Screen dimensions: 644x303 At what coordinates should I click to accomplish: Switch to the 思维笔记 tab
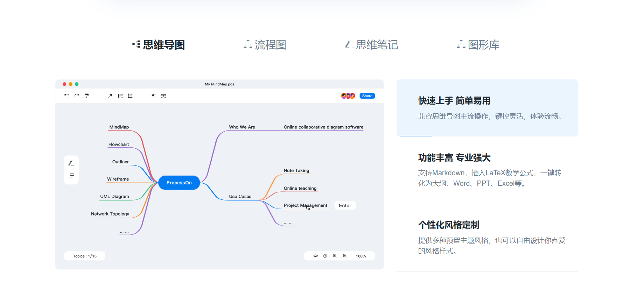pyautogui.click(x=371, y=45)
